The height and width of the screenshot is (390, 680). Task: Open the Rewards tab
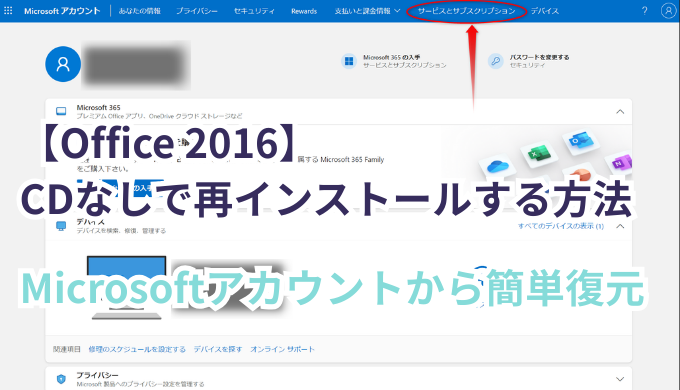click(304, 11)
